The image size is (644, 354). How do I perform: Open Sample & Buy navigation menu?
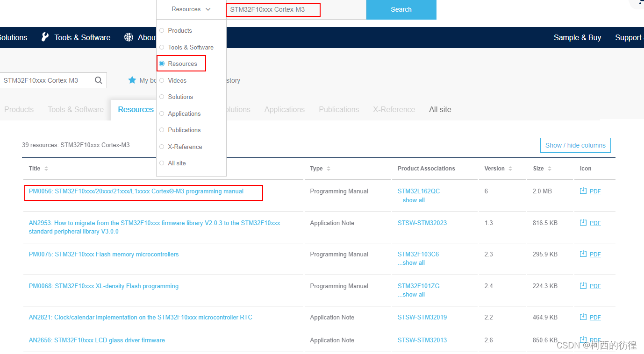(x=577, y=37)
